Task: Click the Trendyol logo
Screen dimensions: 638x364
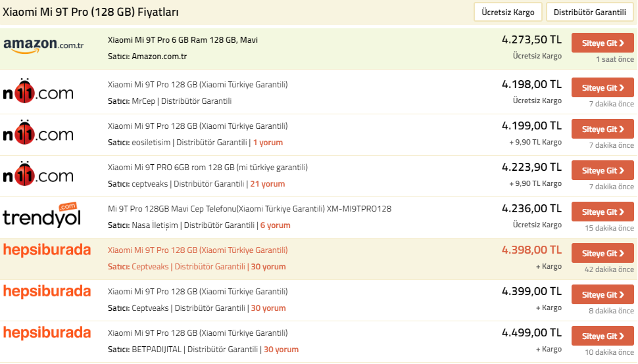Action: 42,215
